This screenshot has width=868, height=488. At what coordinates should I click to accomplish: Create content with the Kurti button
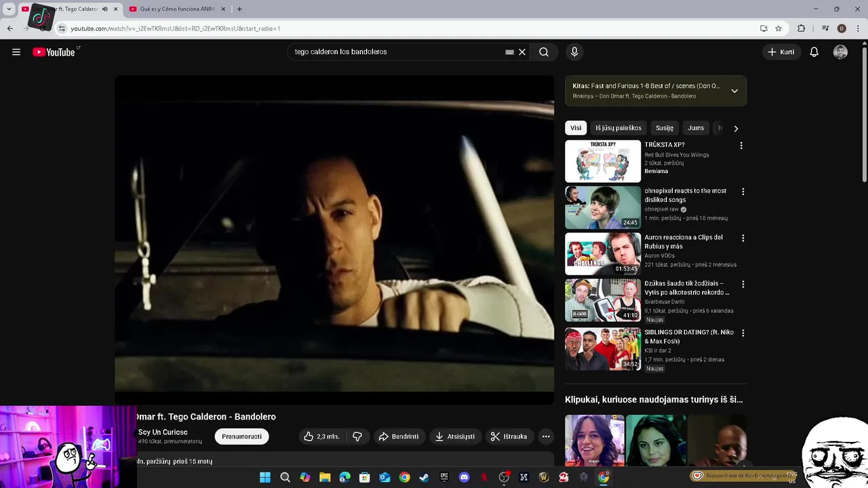[781, 52]
